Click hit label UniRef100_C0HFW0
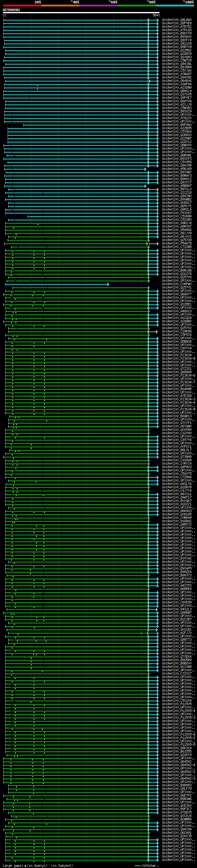This screenshot has width=197, height=868. [177, 284]
